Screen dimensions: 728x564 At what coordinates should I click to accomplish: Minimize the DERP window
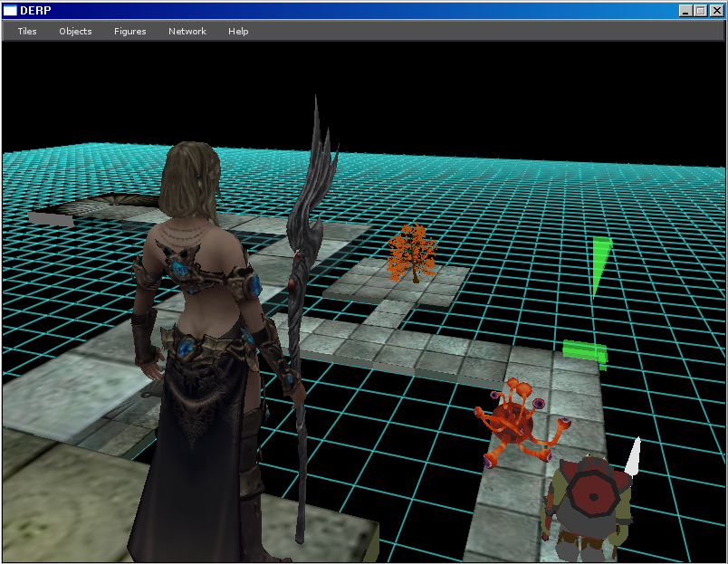[x=685, y=11]
